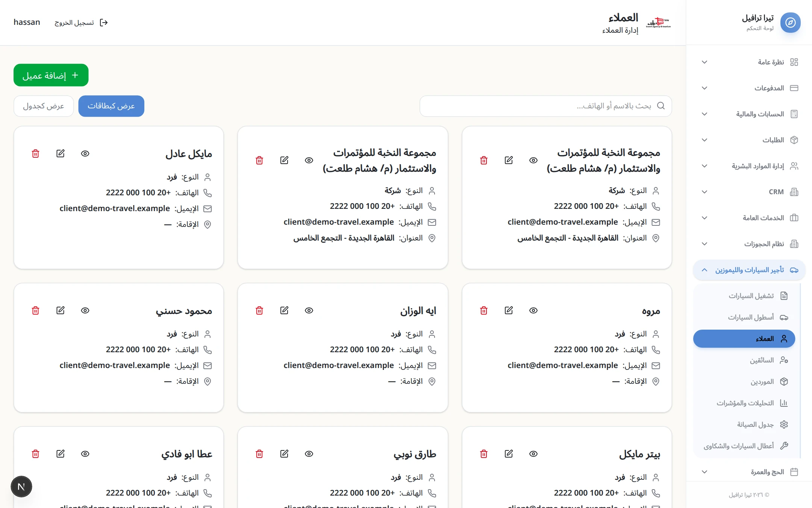This screenshot has width=812, height=508.
Task: Click the تيرا ترافيل compass logo
Action: pyautogui.click(x=790, y=23)
